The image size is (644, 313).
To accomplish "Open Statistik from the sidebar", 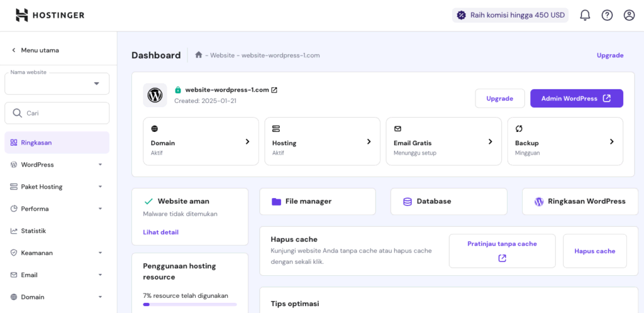I will tap(33, 231).
